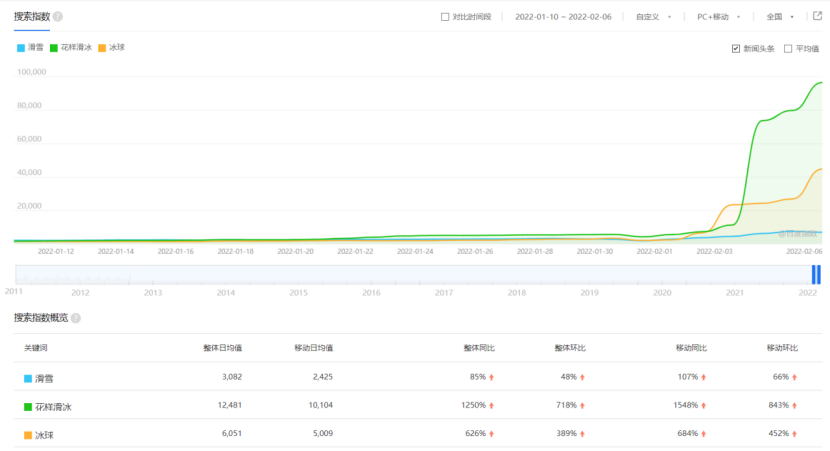This screenshot has height=451, width=830.
Task: Enable the 对比时间段 checkbox
Action: (445, 17)
